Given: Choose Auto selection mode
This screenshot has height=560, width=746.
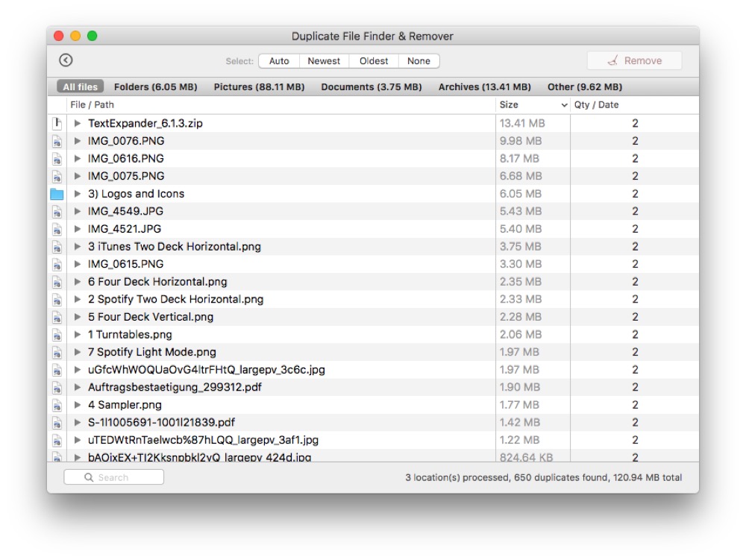Looking at the screenshot, I should [279, 61].
